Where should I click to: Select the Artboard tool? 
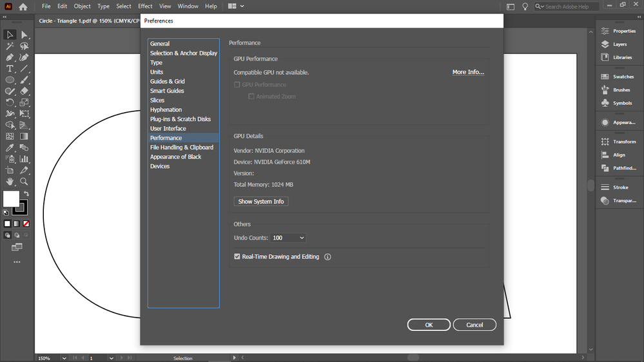click(x=10, y=170)
